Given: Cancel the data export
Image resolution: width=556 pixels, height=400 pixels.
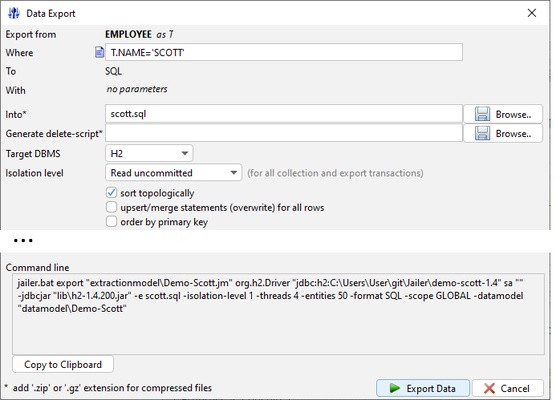Looking at the screenshot, I should (x=507, y=388).
